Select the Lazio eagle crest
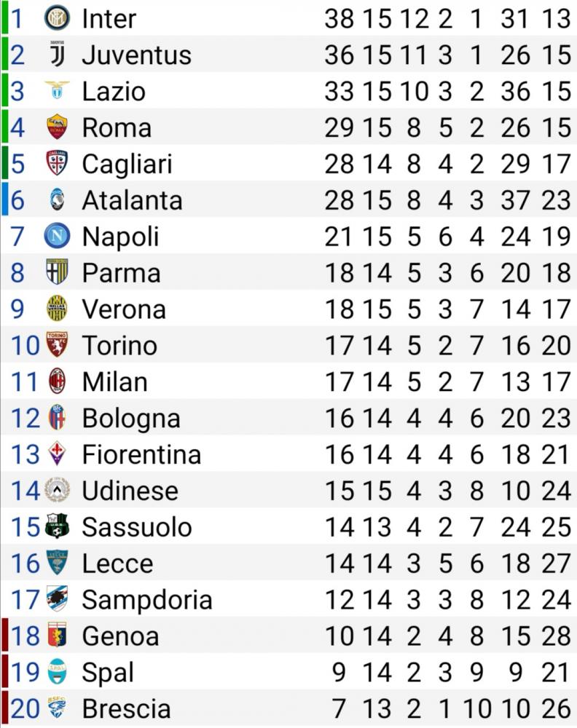This screenshot has width=577, height=728. click(x=57, y=90)
